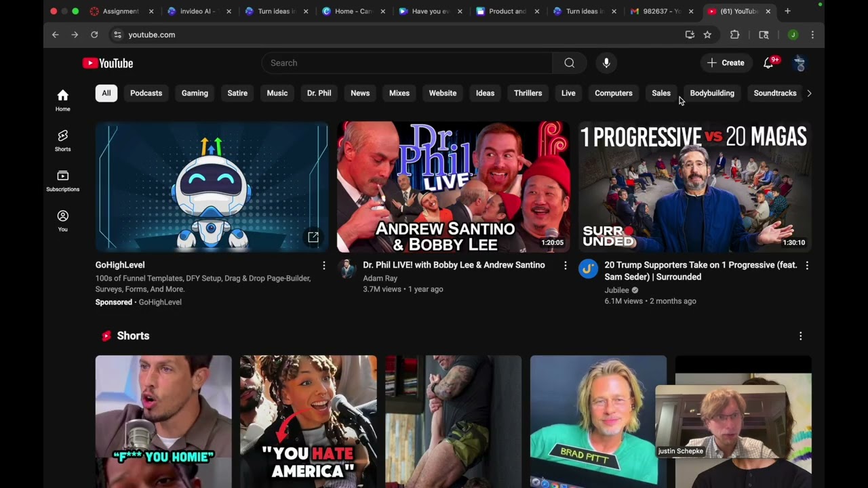
Task: Open the Shorts section more options
Action: tap(800, 336)
